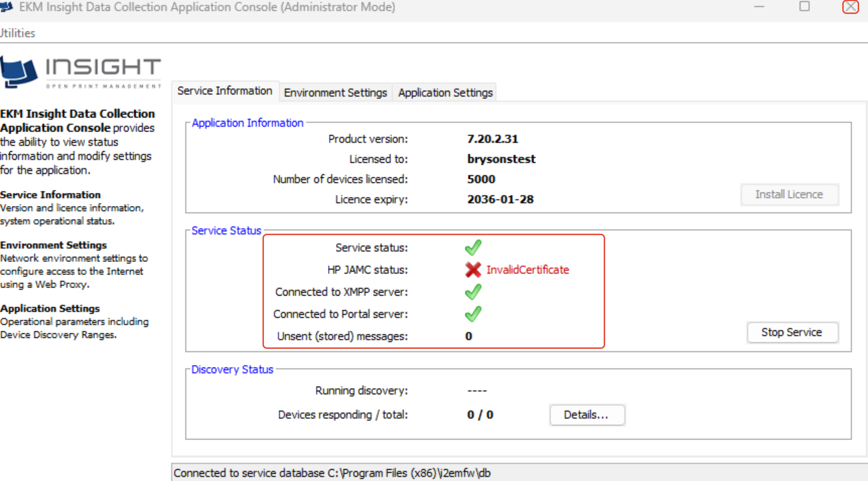Click the Insight printer logo icon
Image resolution: width=868 pixels, height=481 pixels.
(18, 72)
